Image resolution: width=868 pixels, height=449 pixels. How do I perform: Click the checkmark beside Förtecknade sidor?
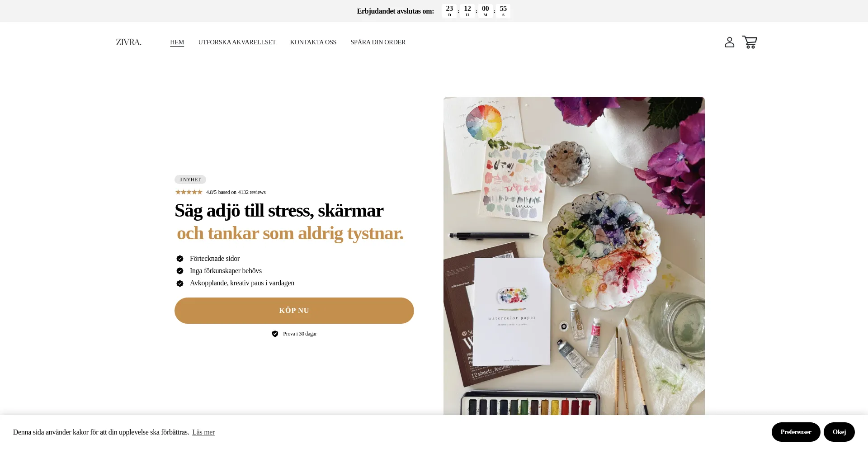coord(180,259)
